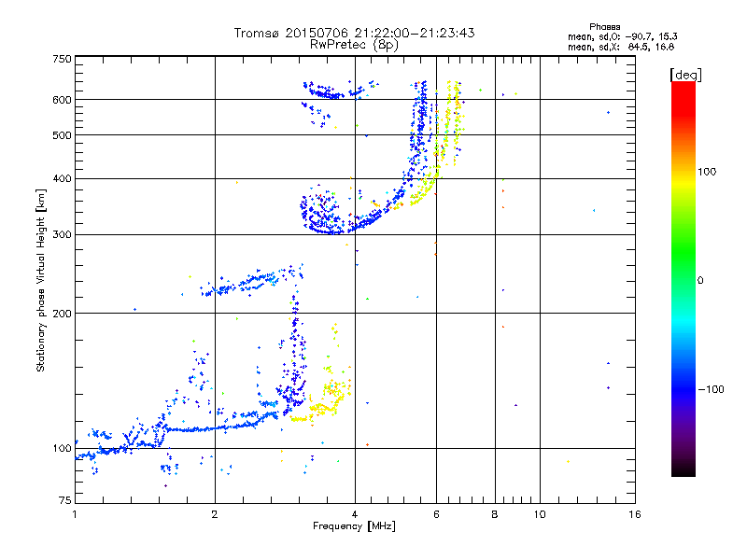
Task: Click the '0' colorbar tick label
Action: click(700, 281)
